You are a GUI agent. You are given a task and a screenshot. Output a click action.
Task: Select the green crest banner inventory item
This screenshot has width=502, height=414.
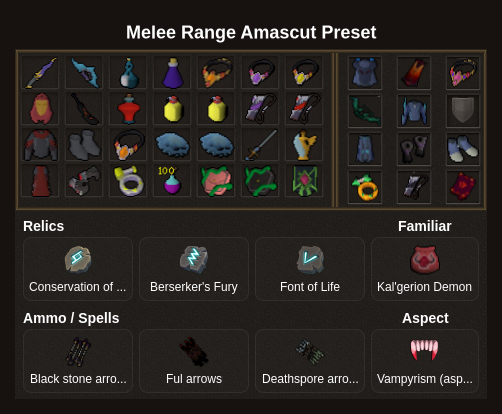[304, 181]
